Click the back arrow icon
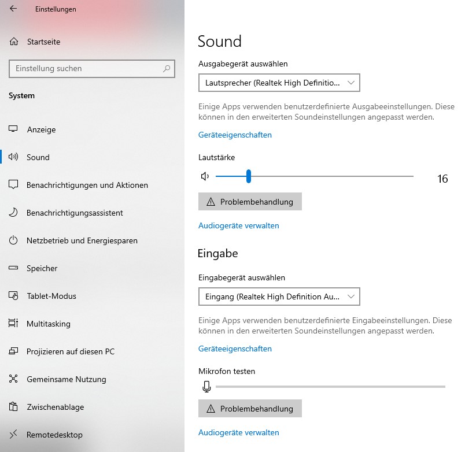Viewport: 476px width, 452px height. 13,9
